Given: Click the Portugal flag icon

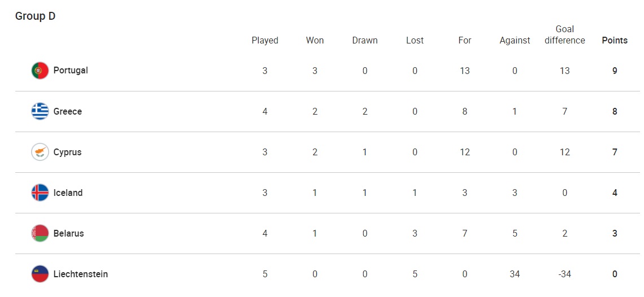Looking at the screenshot, I should pyautogui.click(x=40, y=71).
